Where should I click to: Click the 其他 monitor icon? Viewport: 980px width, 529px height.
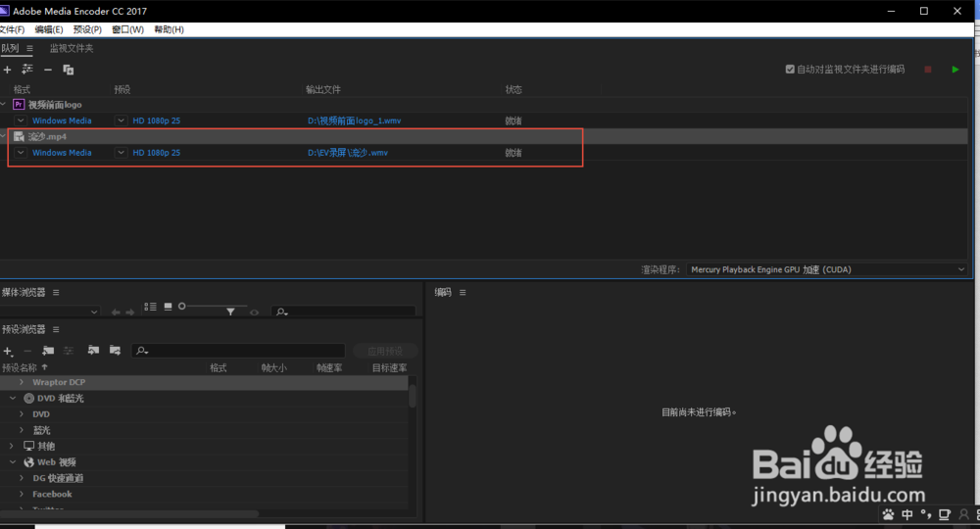(x=28, y=446)
